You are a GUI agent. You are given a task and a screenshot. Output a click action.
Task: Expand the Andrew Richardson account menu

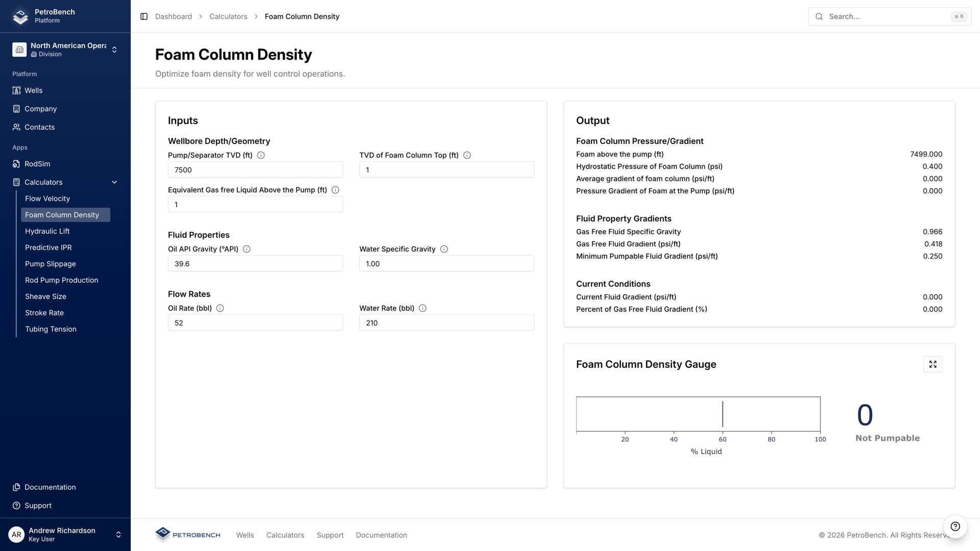(118, 535)
